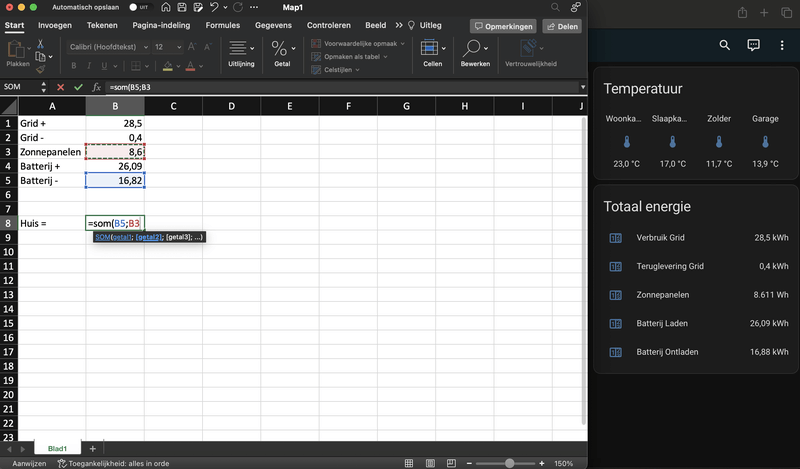Toggle Automatisch opslaan switch
Viewport: 800px width, 469px height.
click(139, 7)
